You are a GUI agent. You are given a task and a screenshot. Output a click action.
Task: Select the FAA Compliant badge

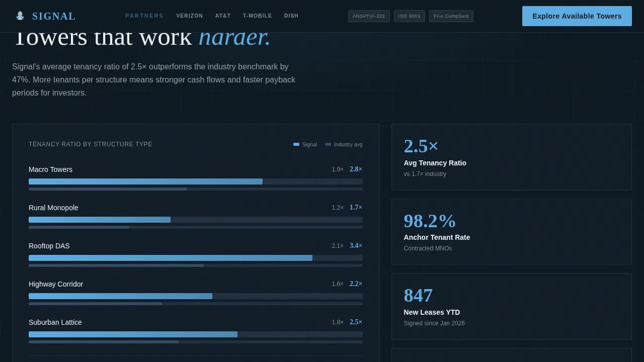click(x=451, y=16)
